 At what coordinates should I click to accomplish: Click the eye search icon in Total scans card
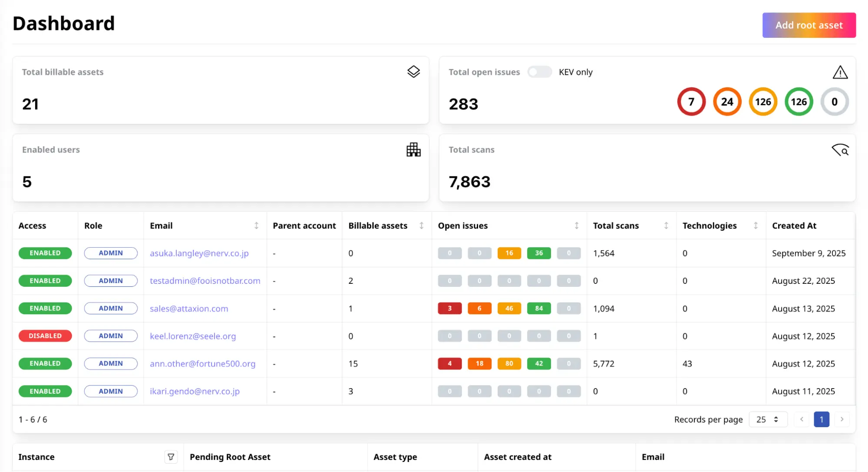tap(840, 150)
